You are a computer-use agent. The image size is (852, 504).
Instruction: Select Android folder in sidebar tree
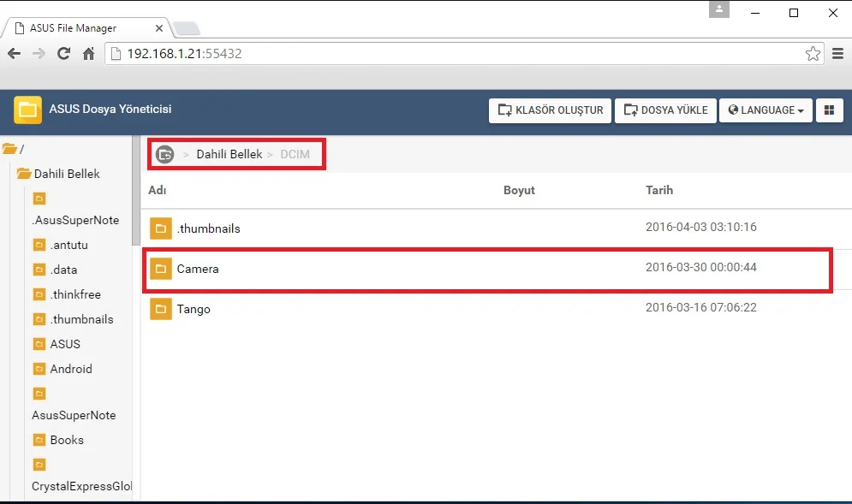(x=70, y=369)
